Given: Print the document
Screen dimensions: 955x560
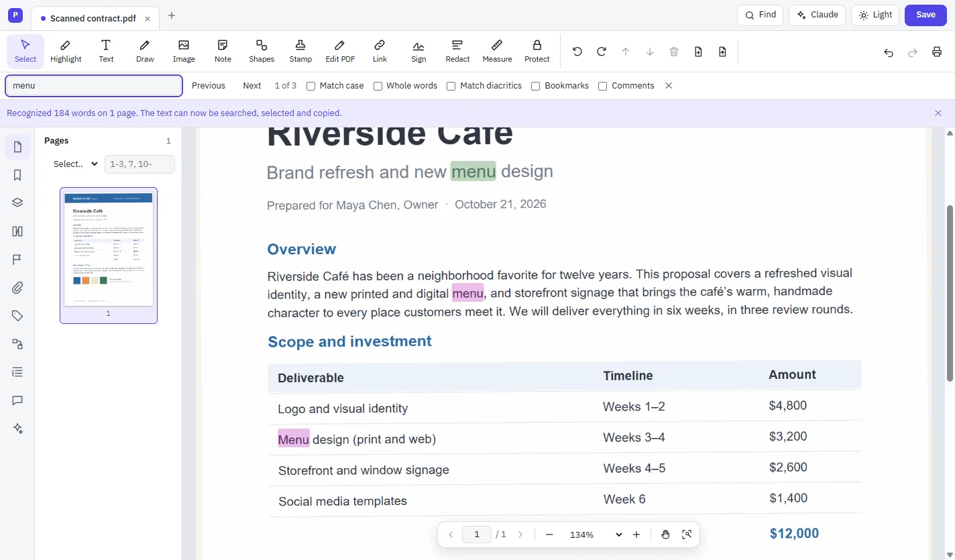Looking at the screenshot, I should 937,52.
